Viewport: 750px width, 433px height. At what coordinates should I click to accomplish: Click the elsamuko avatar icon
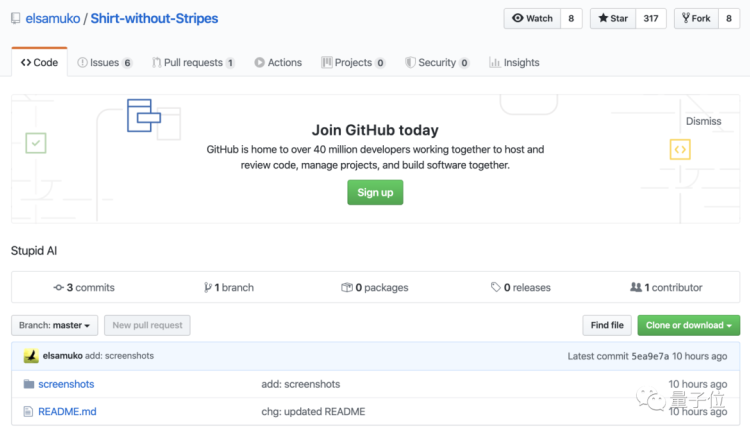31,356
